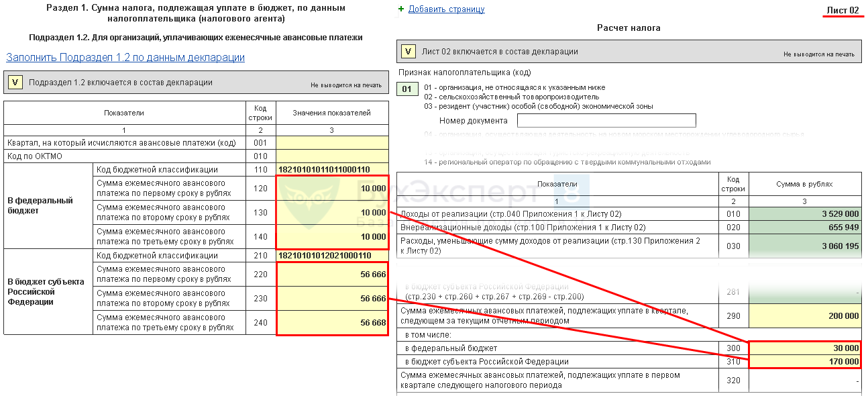
Task: Click the 'В федеральный бюджет' group cell in Подраздел 1.2
Action: [x=48, y=206]
